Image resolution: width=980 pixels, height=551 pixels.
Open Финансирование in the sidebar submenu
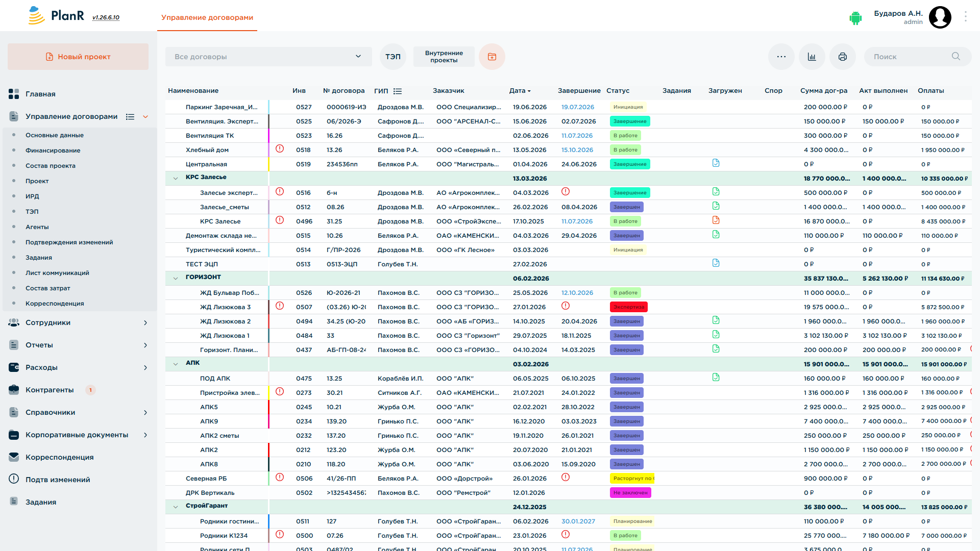(x=53, y=151)
